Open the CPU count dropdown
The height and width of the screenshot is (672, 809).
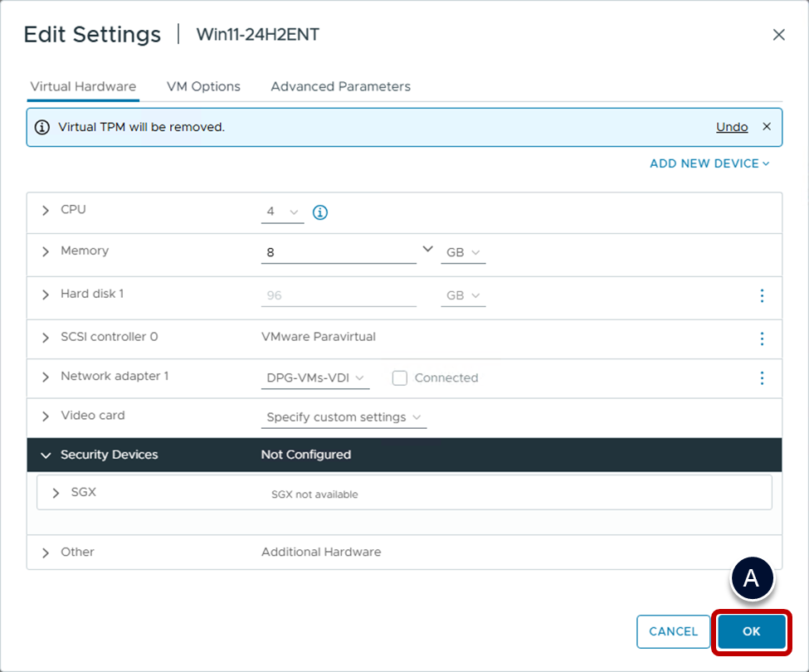pyautogui.click(x=282, y=212)
